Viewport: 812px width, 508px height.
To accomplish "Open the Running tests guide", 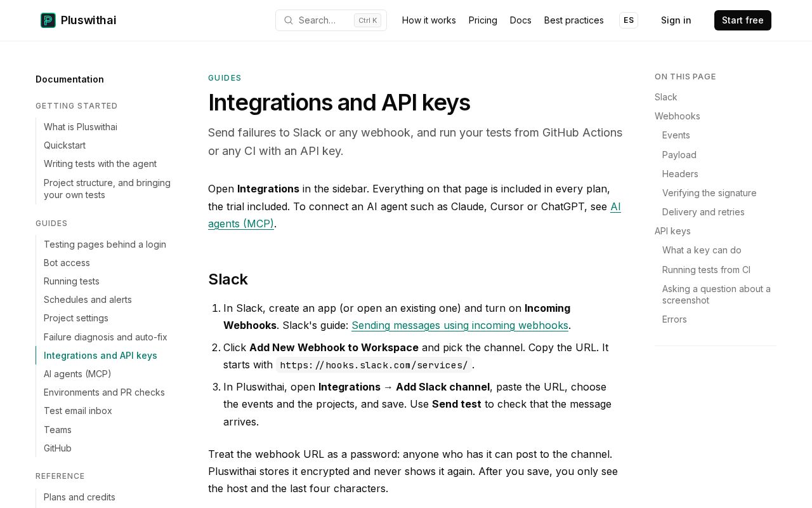I will (72, 281).
